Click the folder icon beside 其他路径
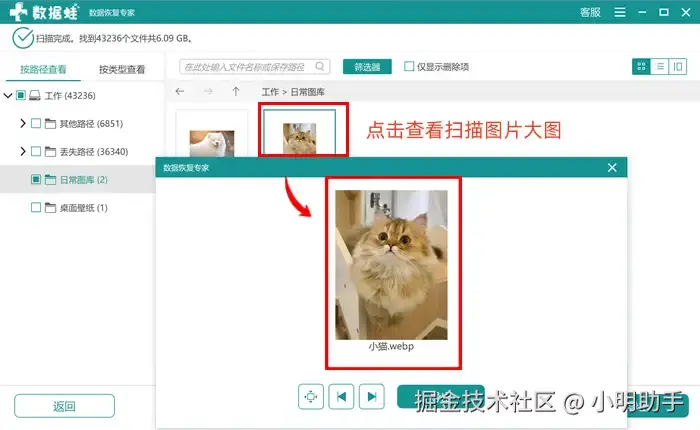Screen dimensions: 700x430 point(50,124)
